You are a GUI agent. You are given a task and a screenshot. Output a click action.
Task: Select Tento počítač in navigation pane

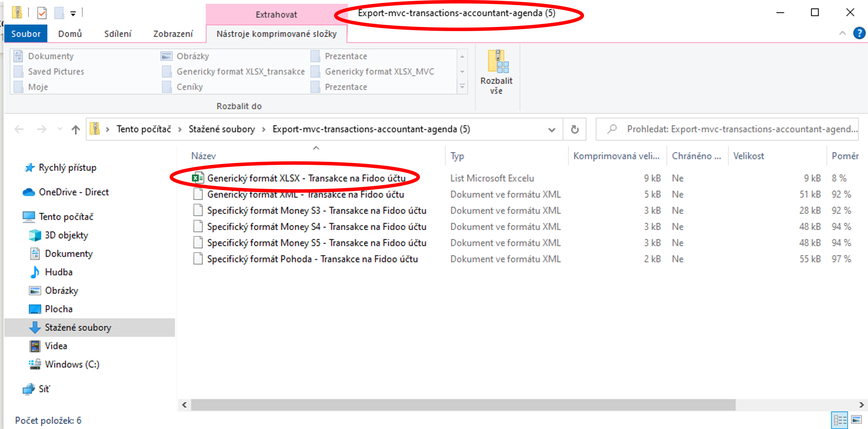[x=58, y=217]
